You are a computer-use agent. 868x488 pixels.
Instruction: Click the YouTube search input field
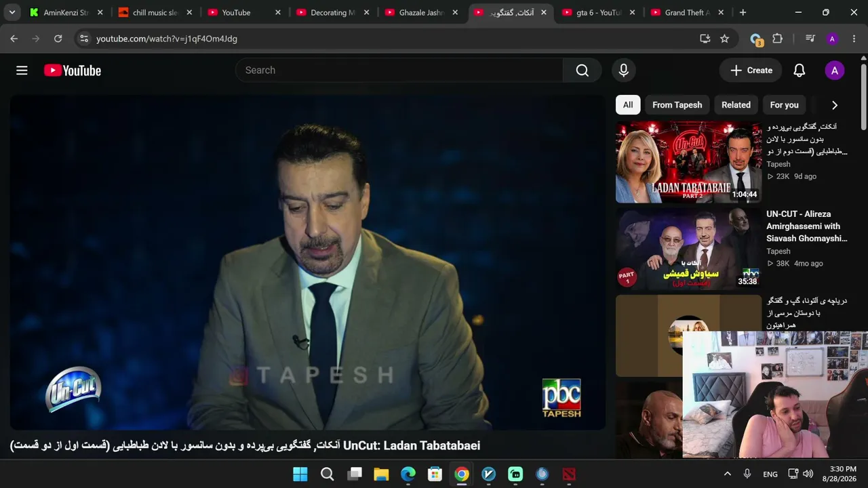[x=399, y=70]
